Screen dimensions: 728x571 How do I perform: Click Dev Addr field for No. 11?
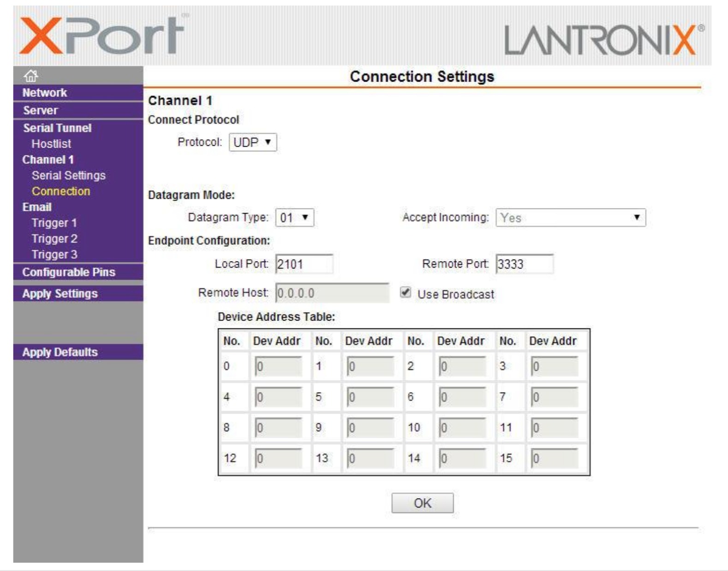(x=555, y=428)
